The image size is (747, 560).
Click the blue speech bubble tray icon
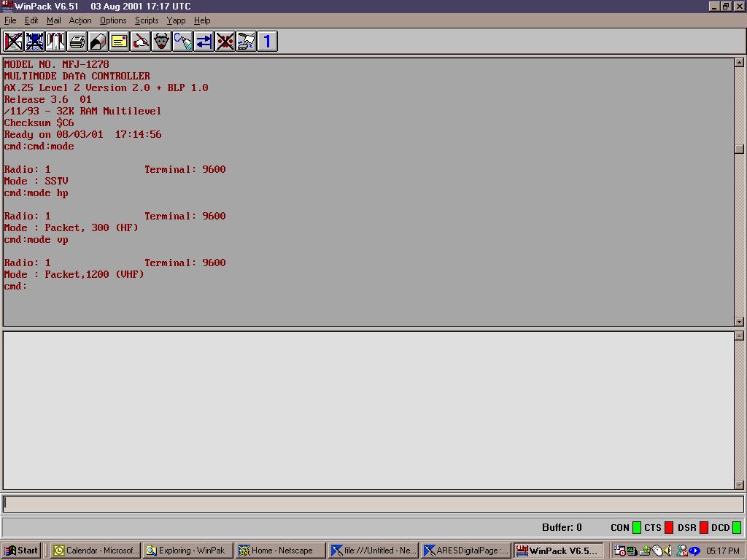point(694,551)
